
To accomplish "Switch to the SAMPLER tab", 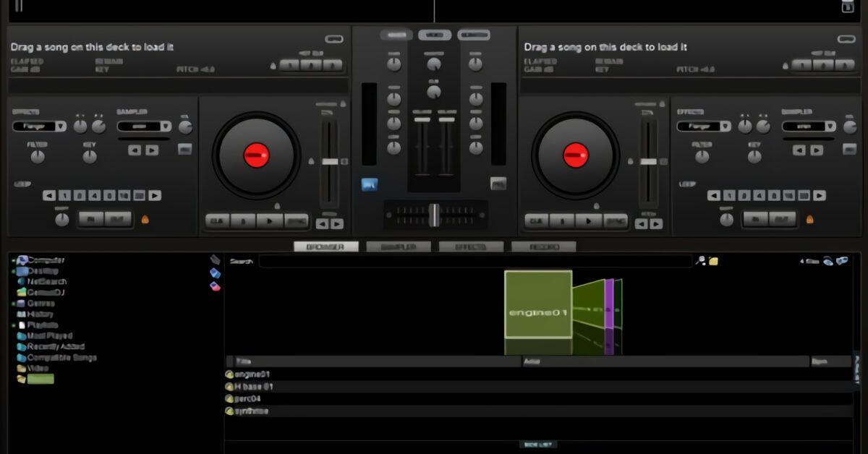I will (398, 247).
